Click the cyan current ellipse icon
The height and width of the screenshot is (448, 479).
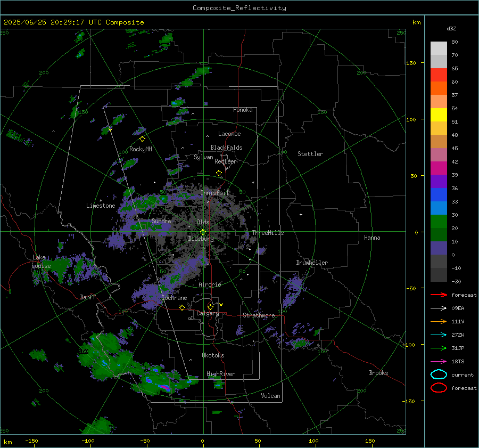(439, 374)
